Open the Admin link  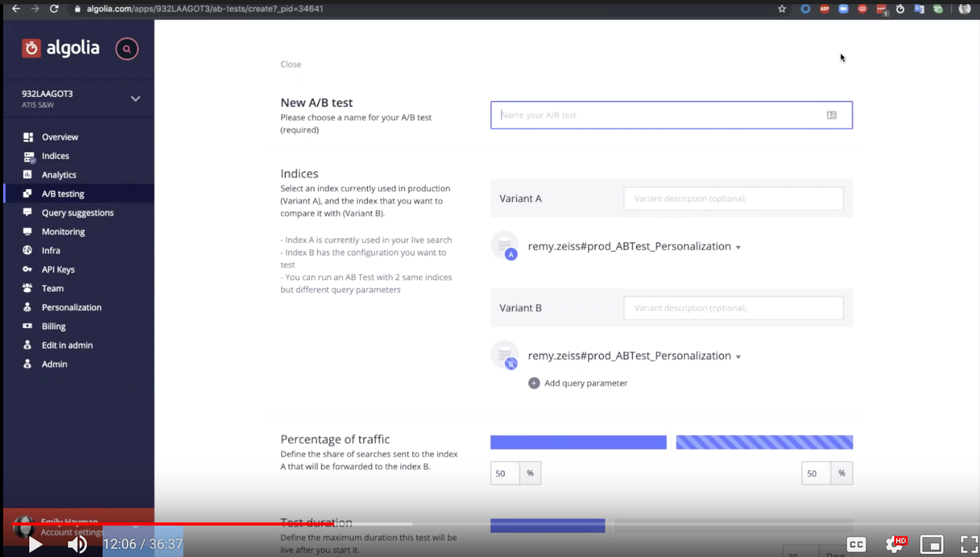click(x=55, y=364)
